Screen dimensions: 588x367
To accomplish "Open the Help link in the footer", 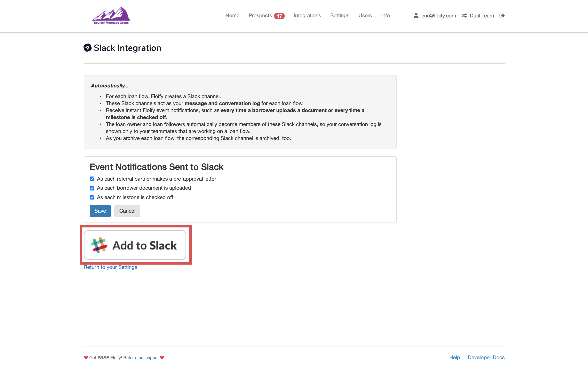I will [x=454, y=357].
